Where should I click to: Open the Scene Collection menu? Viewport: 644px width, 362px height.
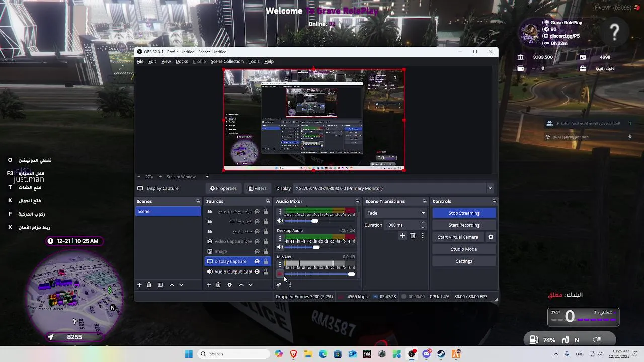227,61
